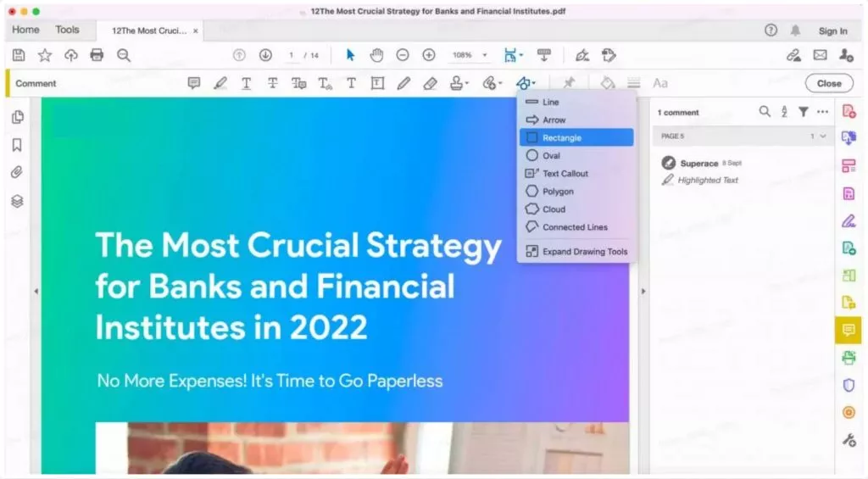Go to next page arrow

click(x=265, y=55)
